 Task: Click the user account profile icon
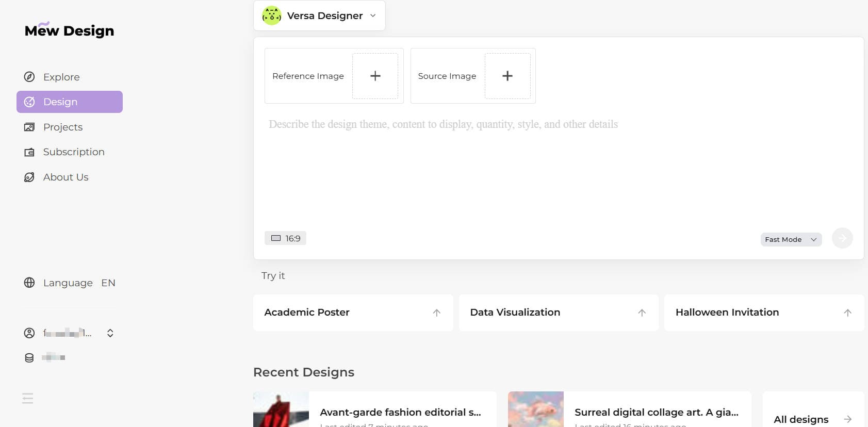(x=29, y=333)
